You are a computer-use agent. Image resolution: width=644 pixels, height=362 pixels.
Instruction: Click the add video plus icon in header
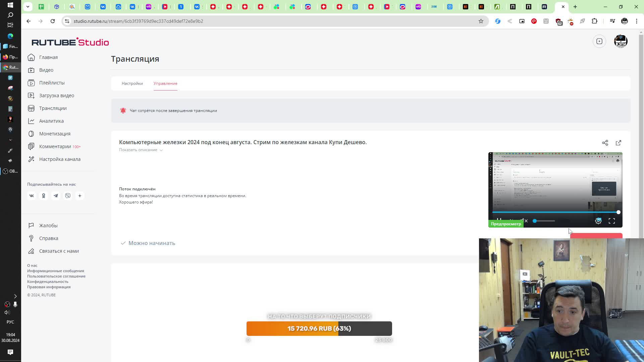click(599, 41)
